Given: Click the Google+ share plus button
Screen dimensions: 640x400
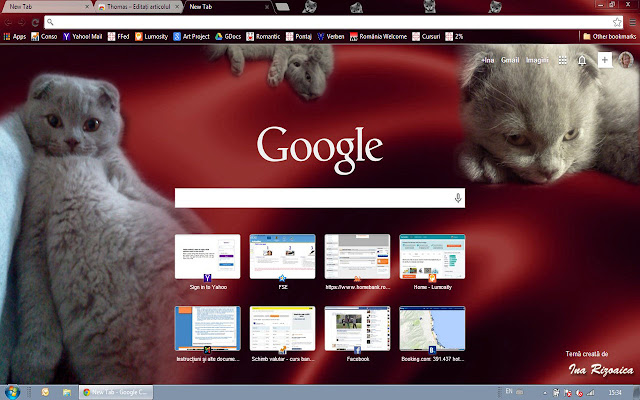Looking at the screenshot, I should [x=604, y=60].
